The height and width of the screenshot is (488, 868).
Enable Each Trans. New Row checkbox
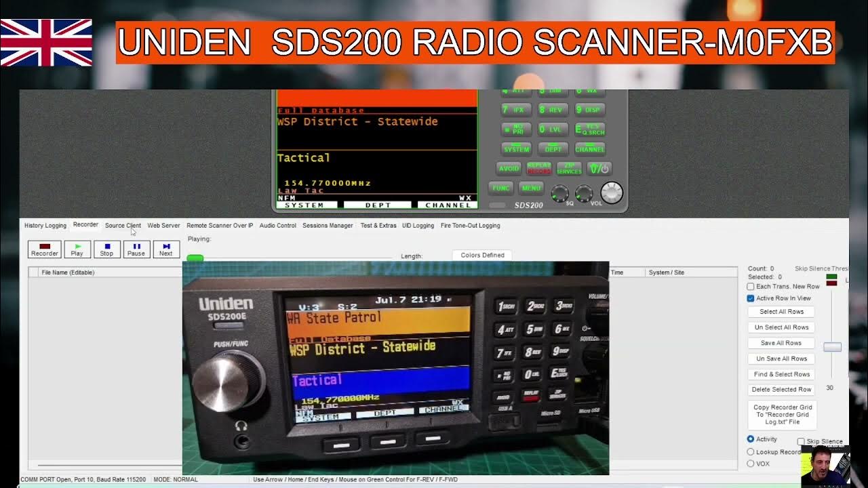[751, 287]
